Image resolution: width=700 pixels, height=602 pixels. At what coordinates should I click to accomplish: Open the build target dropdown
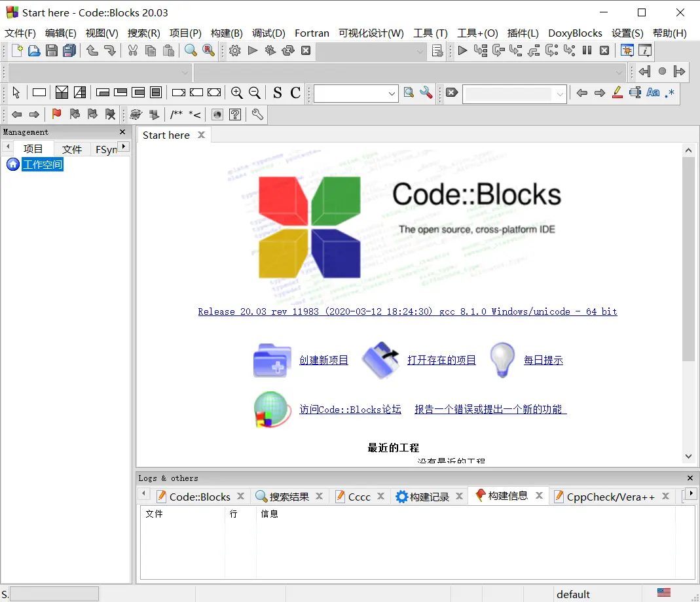(371, 51)
